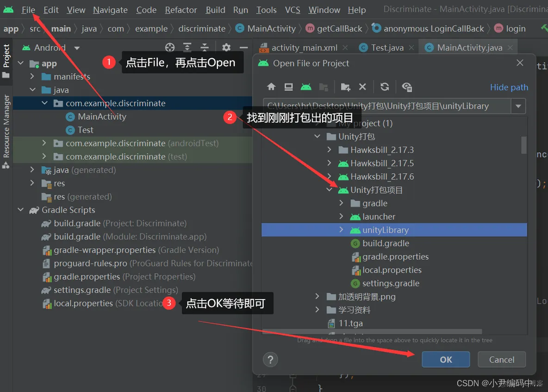Select the Test class in project tree
This screenshot has height=392, width=548.
pyautogui.click(x=85, y=130)
